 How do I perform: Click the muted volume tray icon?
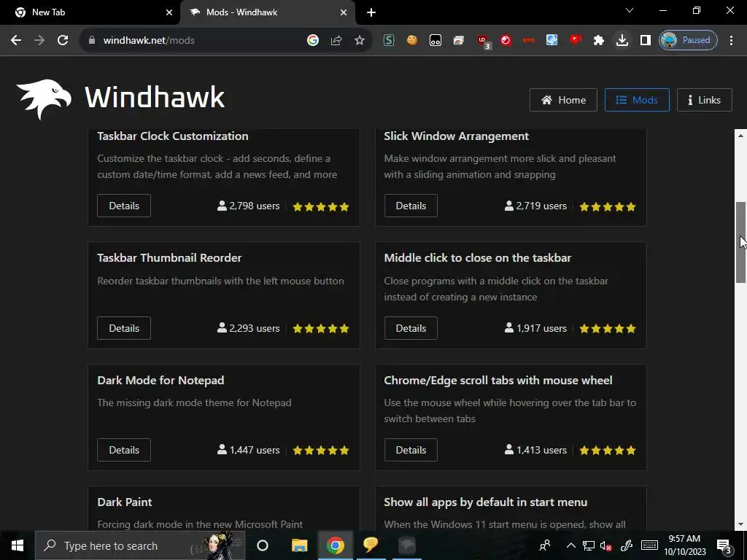click(x=606, y=546)
